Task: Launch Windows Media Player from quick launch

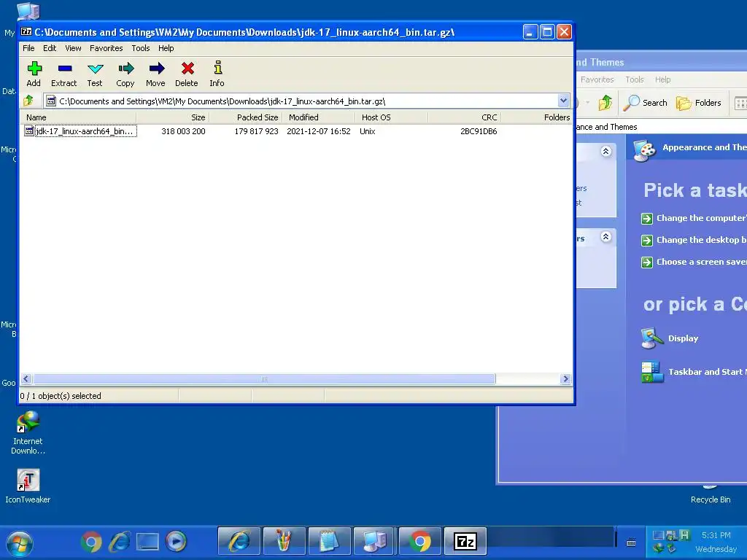Action: click(176, 542)
